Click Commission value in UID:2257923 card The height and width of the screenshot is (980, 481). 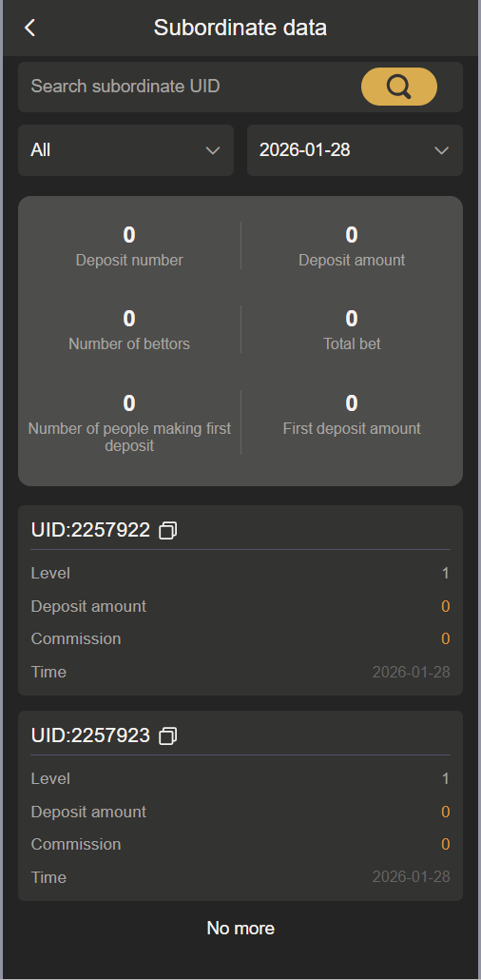[446, 844]
